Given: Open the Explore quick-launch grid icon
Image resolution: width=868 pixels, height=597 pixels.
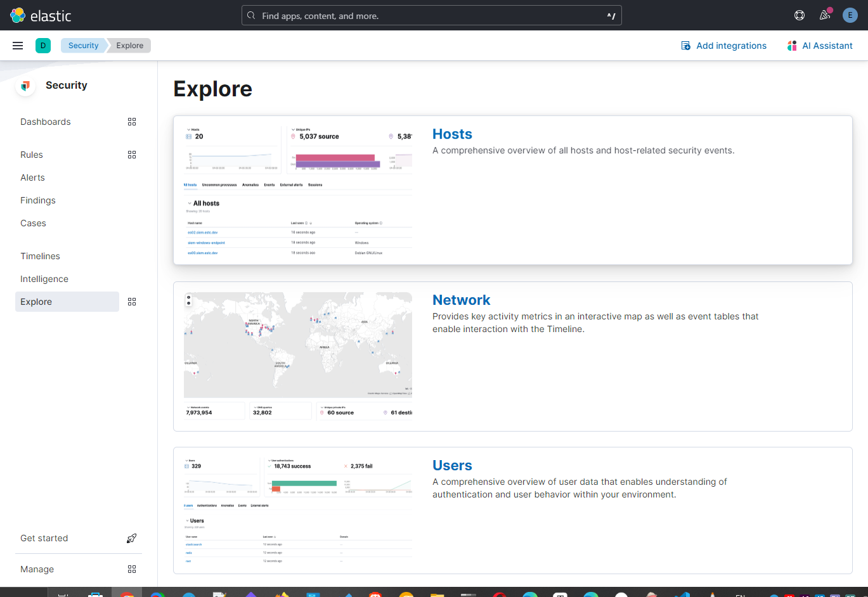Looking at the screenshot, I should pos(132,302).
